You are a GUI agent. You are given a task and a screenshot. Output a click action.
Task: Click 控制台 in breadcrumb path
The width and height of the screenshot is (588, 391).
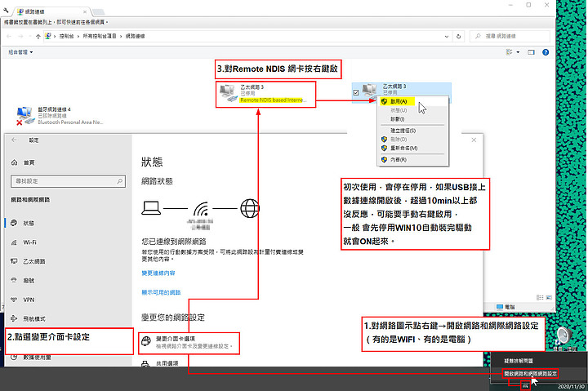(x=66, y=37)
